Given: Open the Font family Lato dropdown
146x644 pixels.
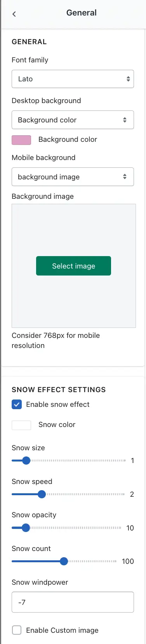Looking at the screenshot, I should 73,79.
